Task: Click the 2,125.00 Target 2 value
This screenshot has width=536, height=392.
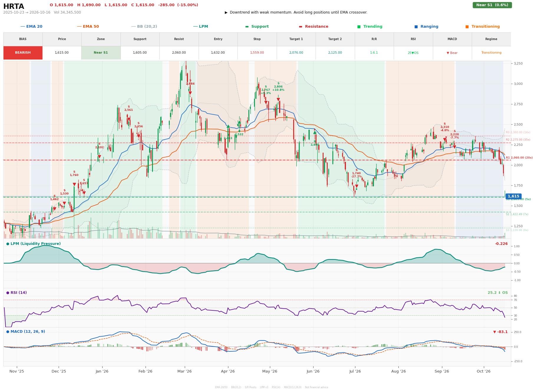Action: [335, 53]
